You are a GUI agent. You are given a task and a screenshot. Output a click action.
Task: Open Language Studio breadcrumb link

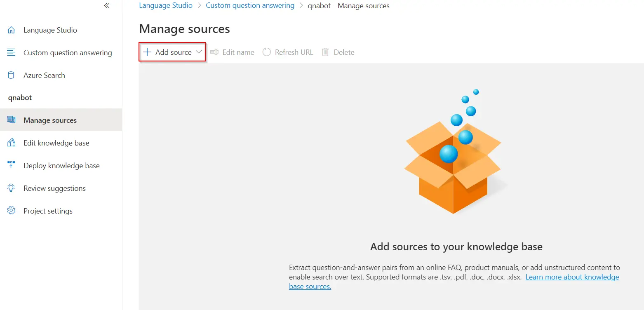point(166,6)
